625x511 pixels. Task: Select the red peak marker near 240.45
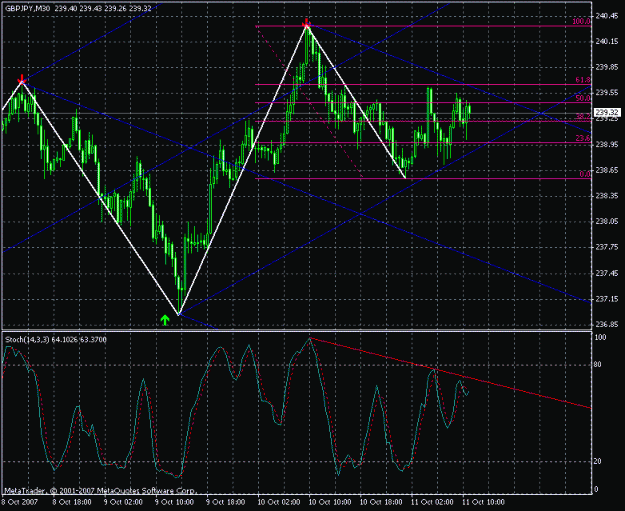306,24
